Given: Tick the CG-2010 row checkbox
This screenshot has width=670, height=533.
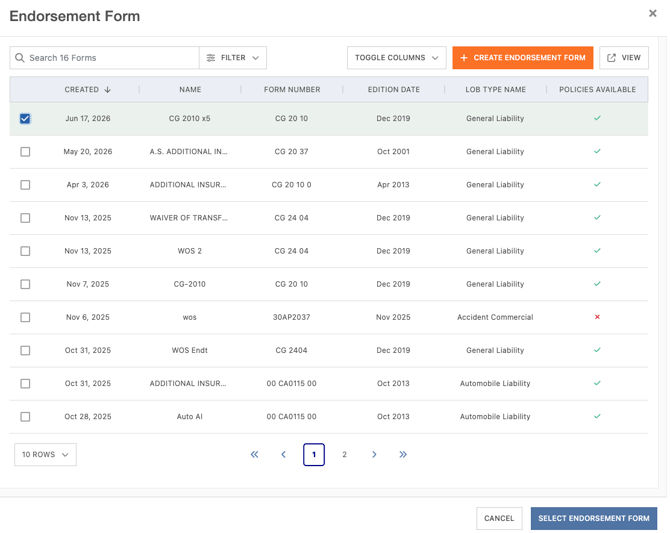Looking at the screenshot, I should [25, 284].
